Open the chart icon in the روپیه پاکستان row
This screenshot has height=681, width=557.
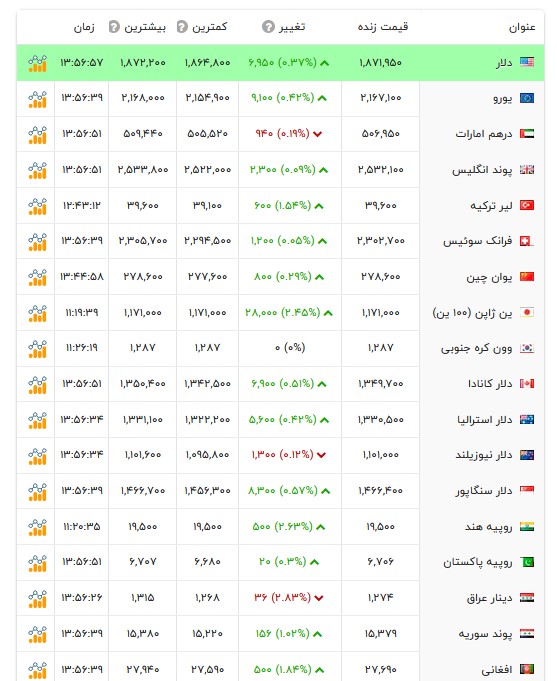tap(37, 563)
